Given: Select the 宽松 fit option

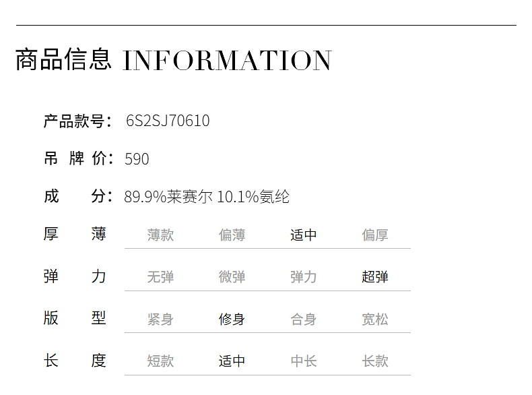Looking at the screenshot, I should (x=374, y=320).
